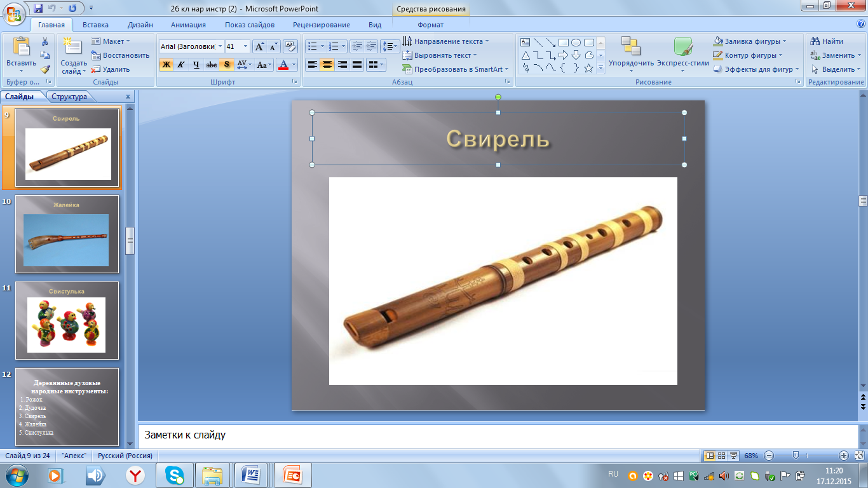The height and width of the screenshot is (488, 868).
Task: Click Удалить delete slide button
Action: (x=111, y=69)
